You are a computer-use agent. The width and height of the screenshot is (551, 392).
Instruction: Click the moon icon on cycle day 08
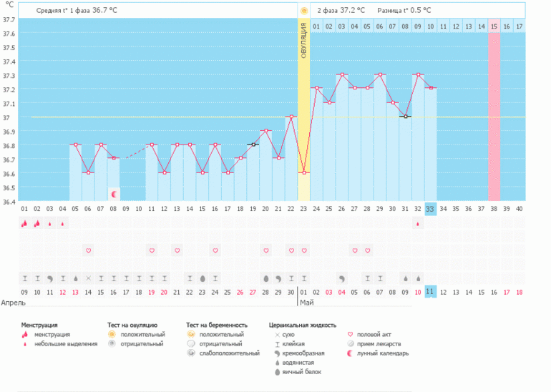(114, 194)
